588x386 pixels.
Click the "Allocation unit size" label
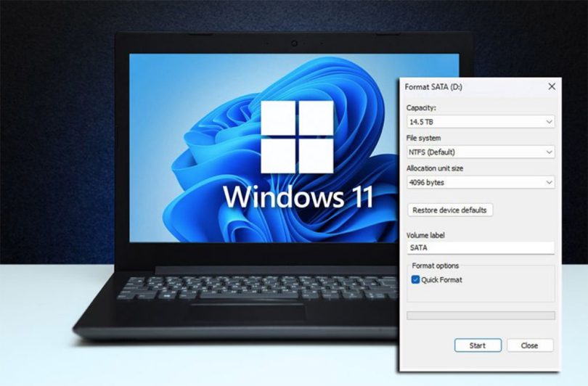click(435, 168)
